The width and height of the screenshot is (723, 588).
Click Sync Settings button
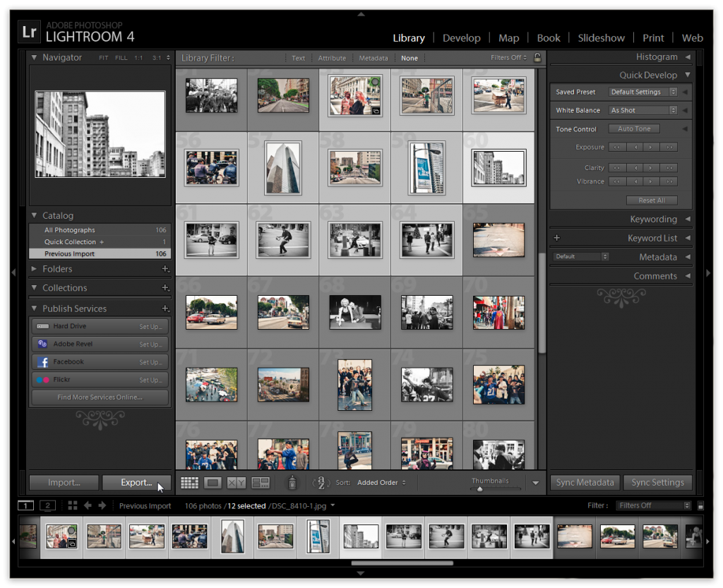657,483
